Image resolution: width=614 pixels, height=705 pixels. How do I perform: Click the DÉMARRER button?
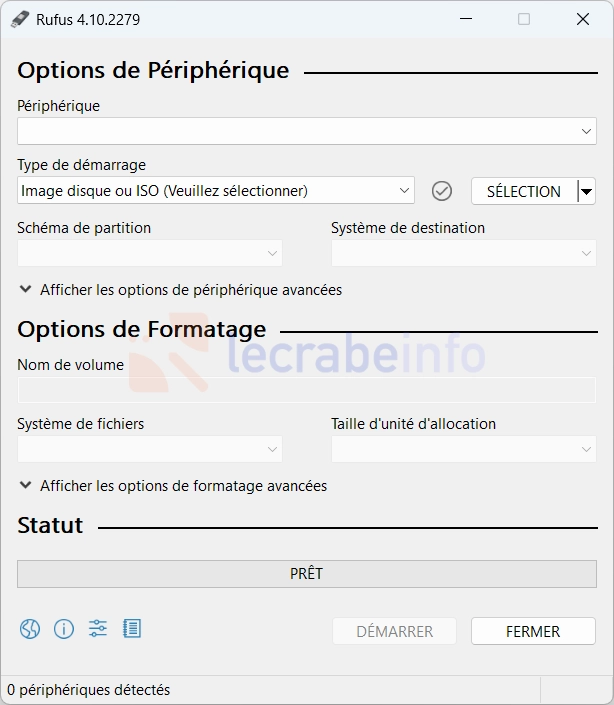point(394,631)
